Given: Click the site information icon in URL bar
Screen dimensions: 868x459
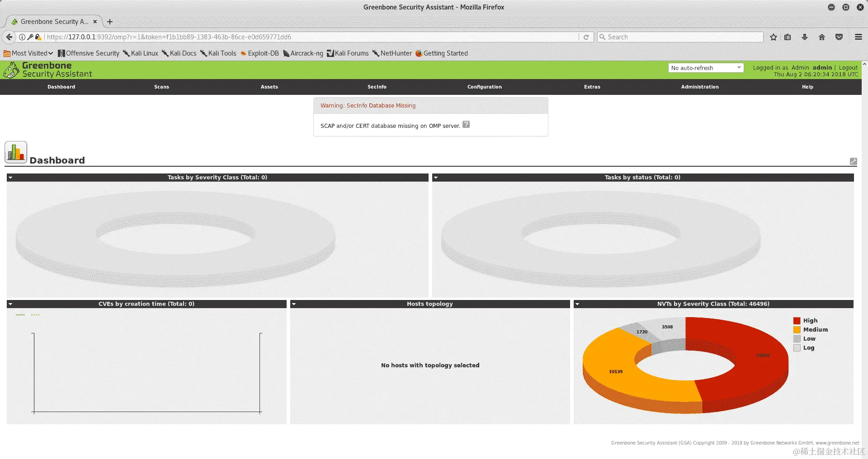Looking at the screenshot, I should [22, 37].
